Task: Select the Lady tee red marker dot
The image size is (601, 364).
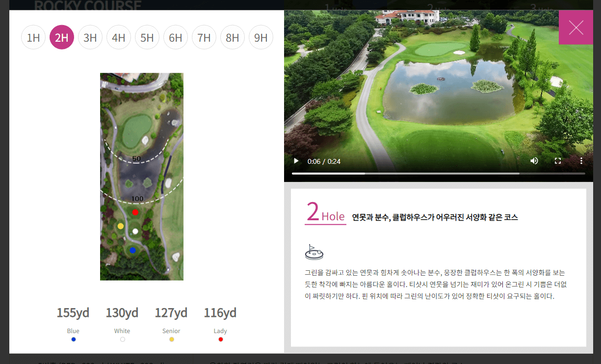Action: coord(220,339)
